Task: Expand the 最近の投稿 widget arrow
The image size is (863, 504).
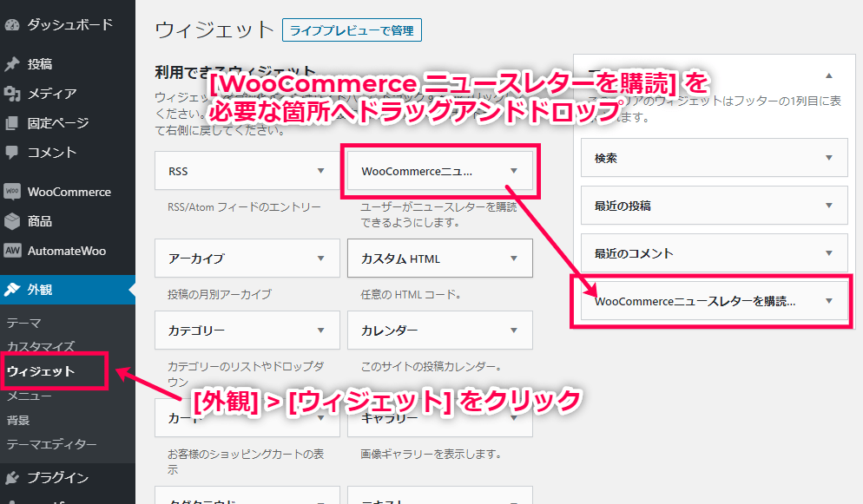Action: tap(829, 206)
